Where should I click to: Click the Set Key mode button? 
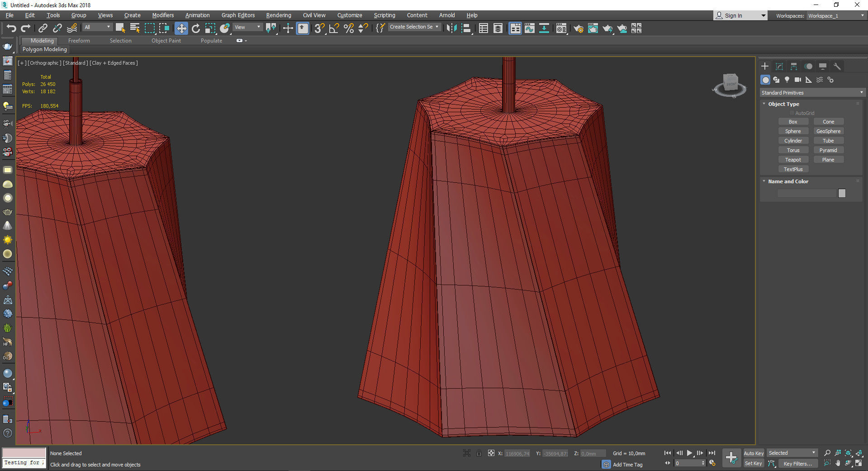click(x=753, y=464)
